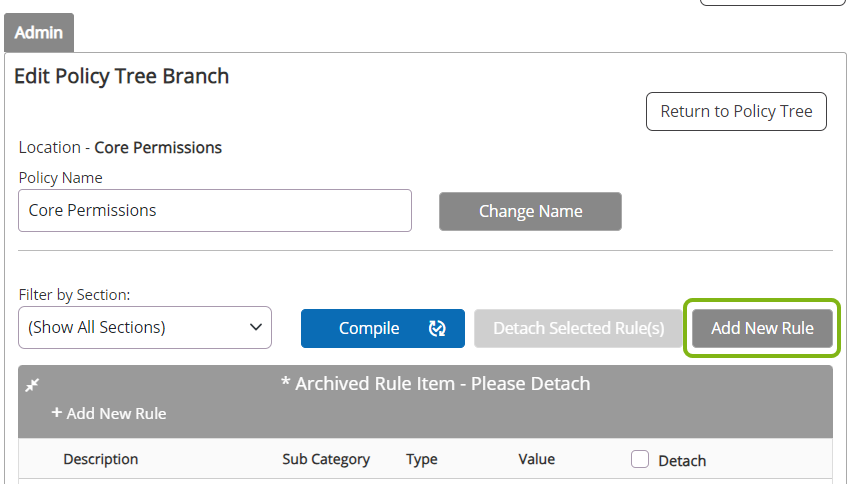Switch to the Admin tab
This screenshot has width=853, height=484.
39,33
